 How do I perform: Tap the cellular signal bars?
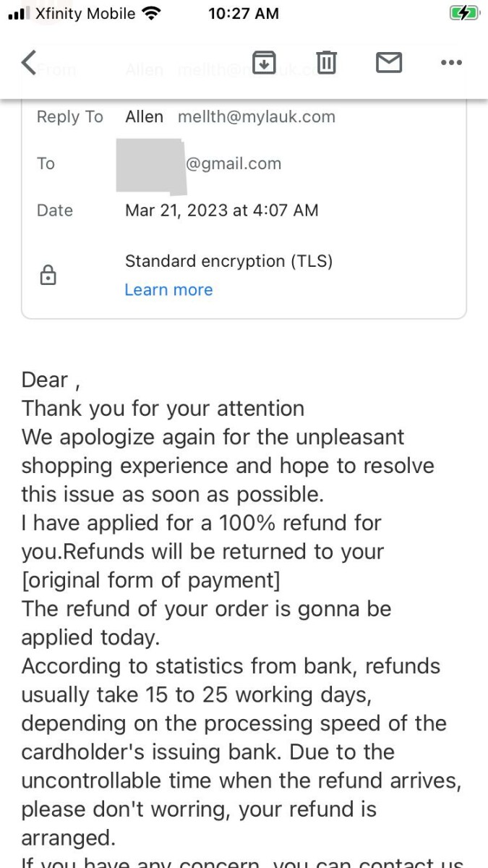tap(17, 13)
